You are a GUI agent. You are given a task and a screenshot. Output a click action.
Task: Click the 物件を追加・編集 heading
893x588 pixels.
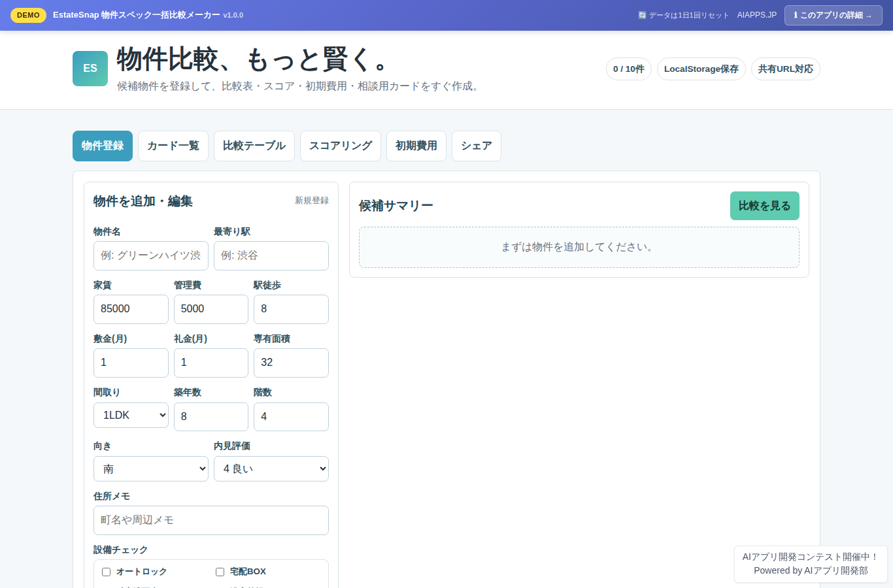143,201
